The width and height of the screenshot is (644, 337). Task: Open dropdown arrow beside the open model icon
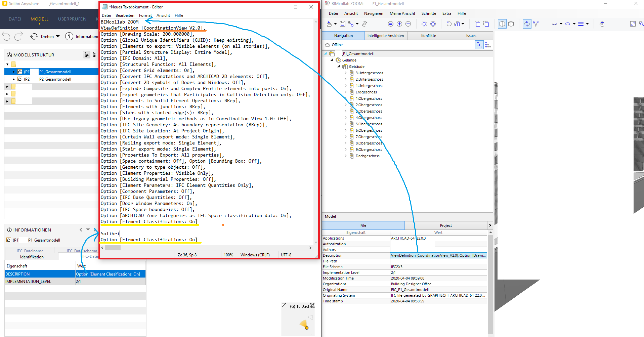335,24
